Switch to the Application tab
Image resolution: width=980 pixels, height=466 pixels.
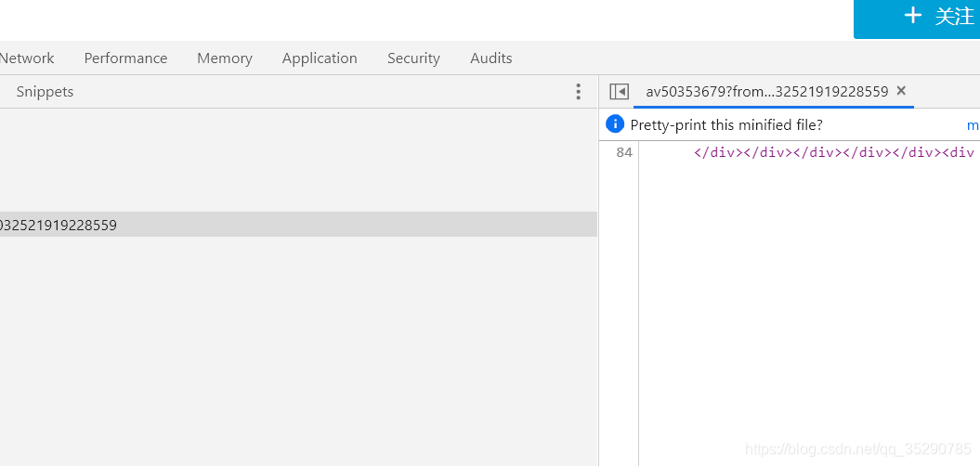pyautogui.click(x=320, y=58)
